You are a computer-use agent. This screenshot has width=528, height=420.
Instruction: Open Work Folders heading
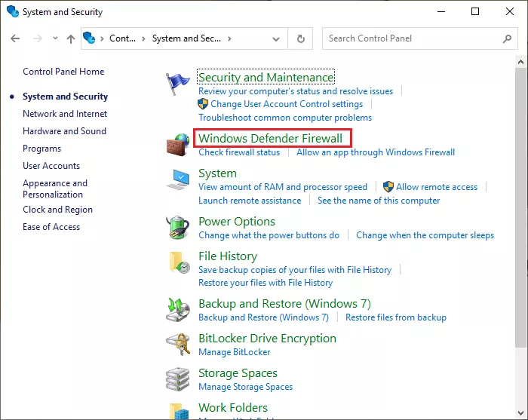tap(232, 407)
